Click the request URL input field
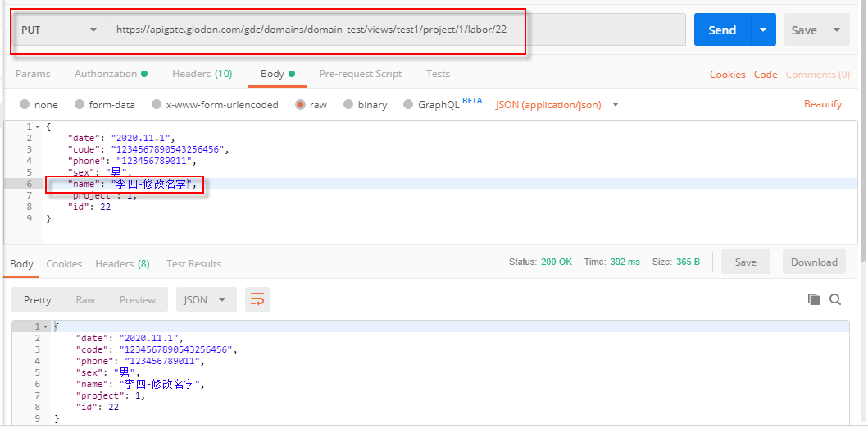 (x=393, y=30)
